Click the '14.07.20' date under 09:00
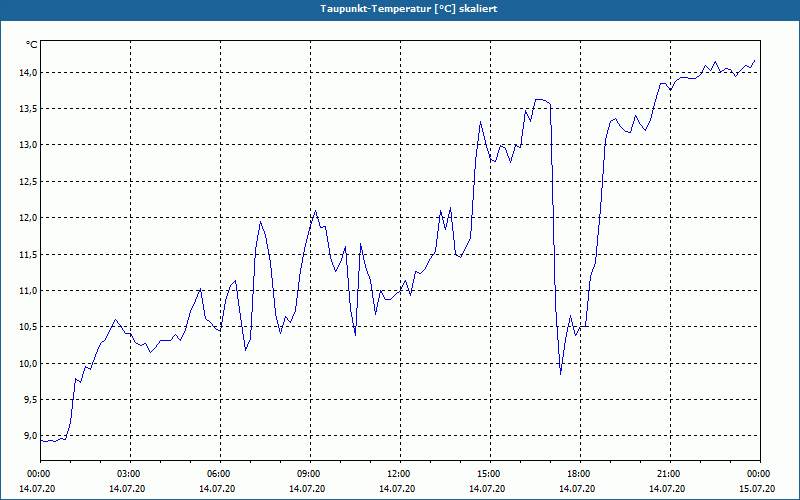This screenshot has width=800, height=500. 307,489
